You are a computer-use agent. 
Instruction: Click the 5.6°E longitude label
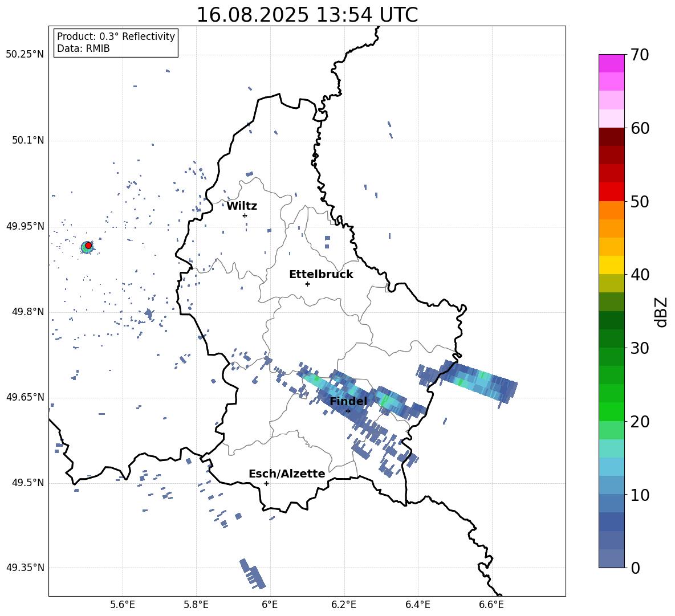(x=123, y=605)
